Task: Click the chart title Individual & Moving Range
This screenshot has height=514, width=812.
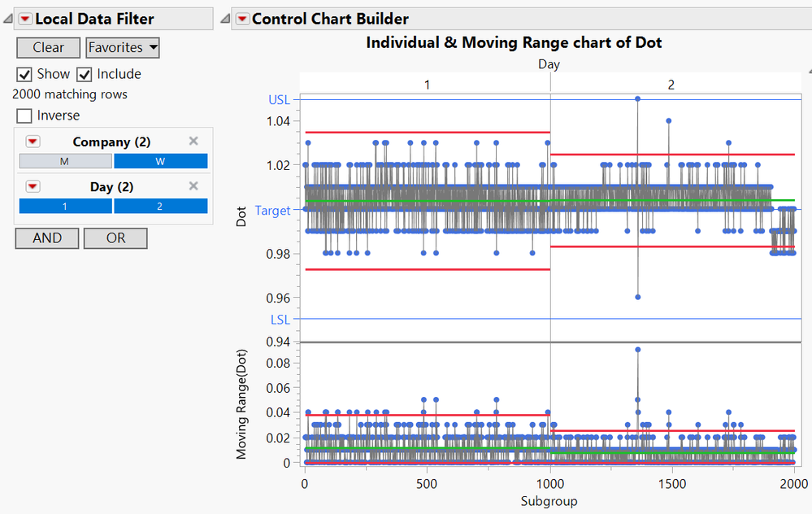Action: pyautogui.click(x=514, y=42)
